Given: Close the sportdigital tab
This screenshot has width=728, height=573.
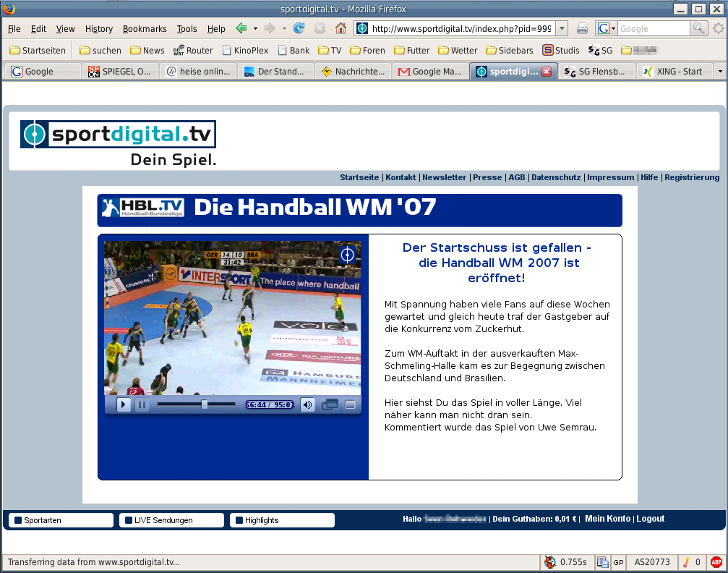Looking at the screenshot, I should tap(547, 72).
